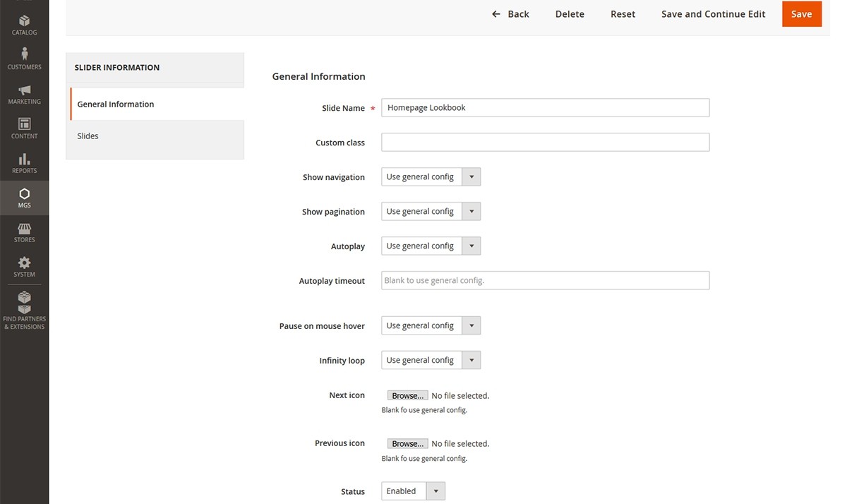The width and height of the screenshot is (847, 504).
Task: Select the General Information tab
Action: pos(157,104)
